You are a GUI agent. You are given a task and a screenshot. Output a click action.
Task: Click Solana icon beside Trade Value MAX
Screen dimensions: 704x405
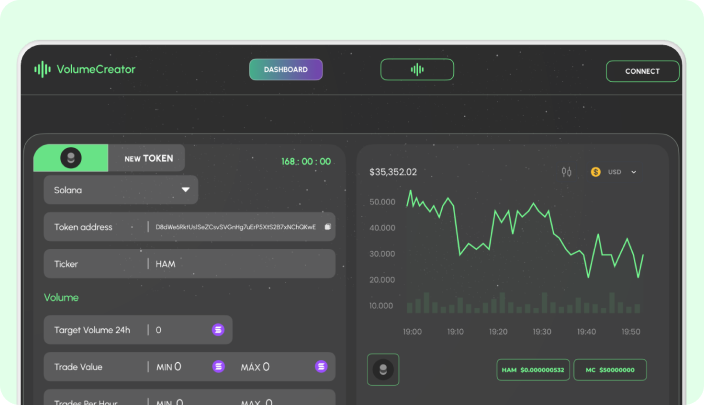321,367
